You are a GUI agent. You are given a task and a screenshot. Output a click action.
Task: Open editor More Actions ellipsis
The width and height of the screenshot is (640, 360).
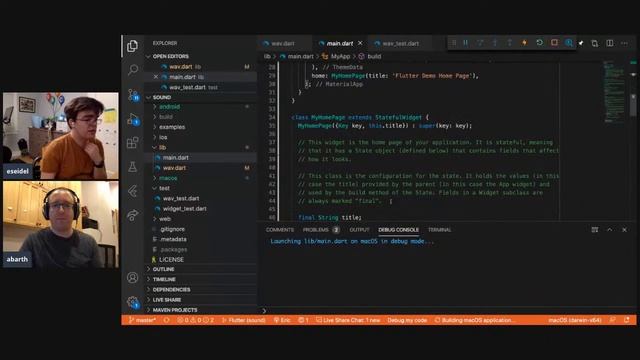[x=624, y=43]
